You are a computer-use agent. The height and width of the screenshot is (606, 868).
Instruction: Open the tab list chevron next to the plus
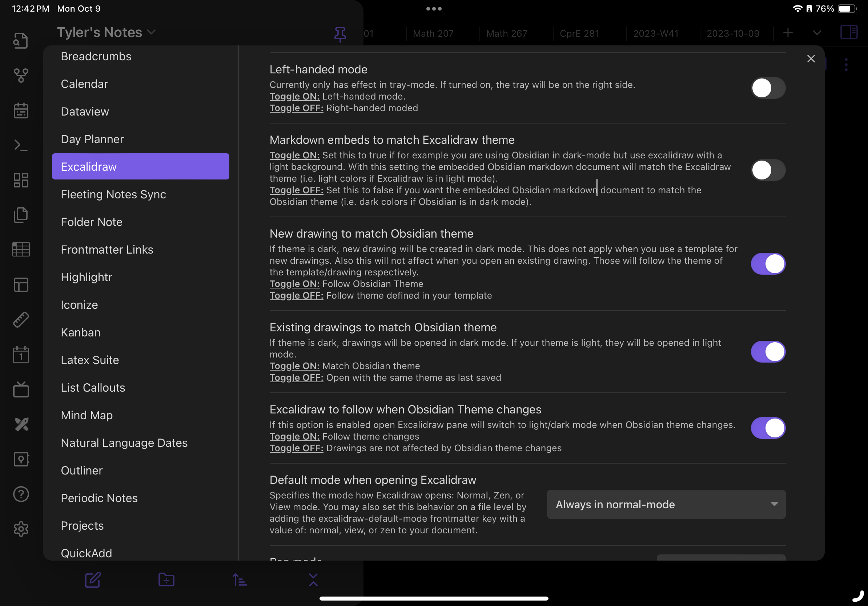[817, 33]
